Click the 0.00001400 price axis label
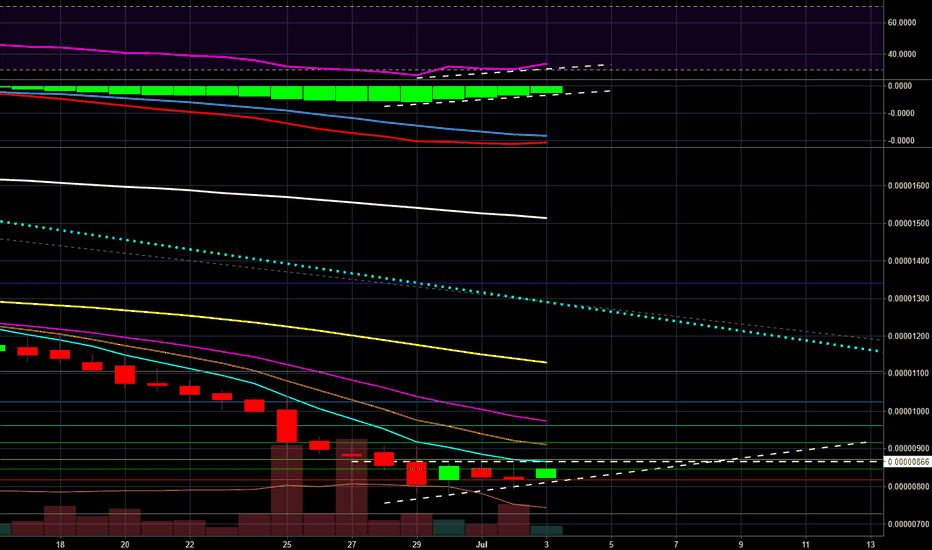 (x=908, y=261)
